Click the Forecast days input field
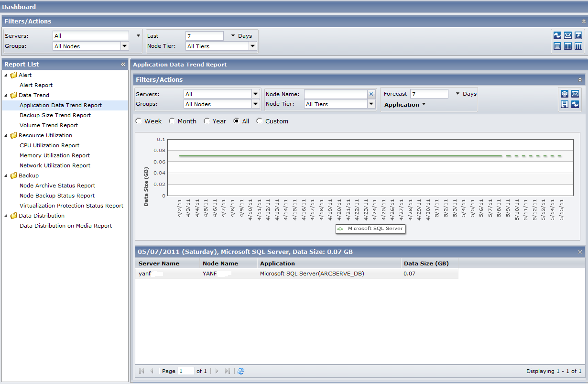 click(429, 94)
